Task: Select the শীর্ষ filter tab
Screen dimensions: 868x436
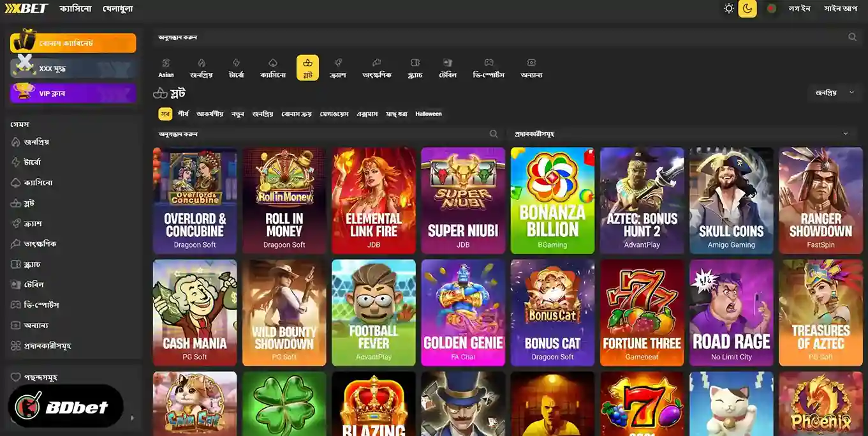Action: tap(184, 114)
